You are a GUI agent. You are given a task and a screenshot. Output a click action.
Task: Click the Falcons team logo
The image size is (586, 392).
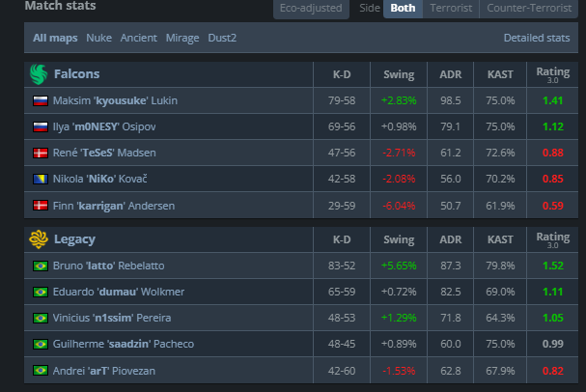click(39, 74)
